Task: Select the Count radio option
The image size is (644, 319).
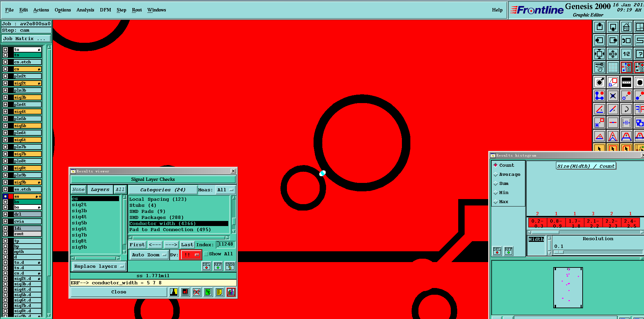Action: coord(496,165)
